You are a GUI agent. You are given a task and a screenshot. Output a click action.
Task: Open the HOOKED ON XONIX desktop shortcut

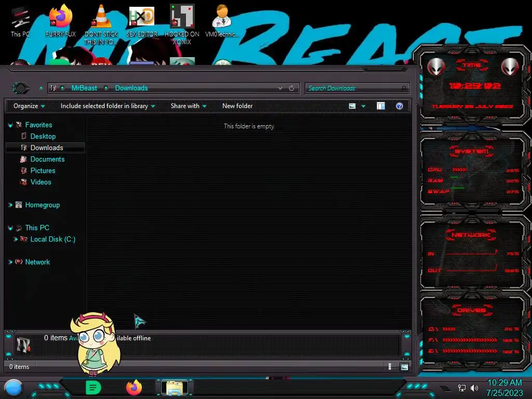tap(182, 25)
